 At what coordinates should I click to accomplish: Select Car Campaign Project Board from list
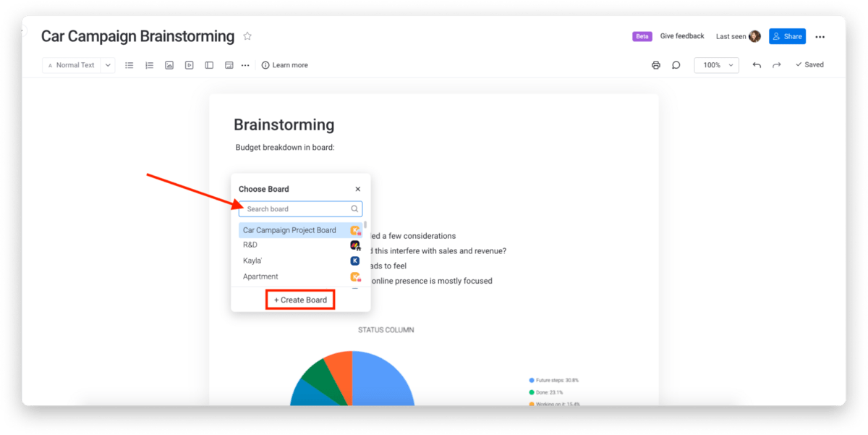coord(289,230)
